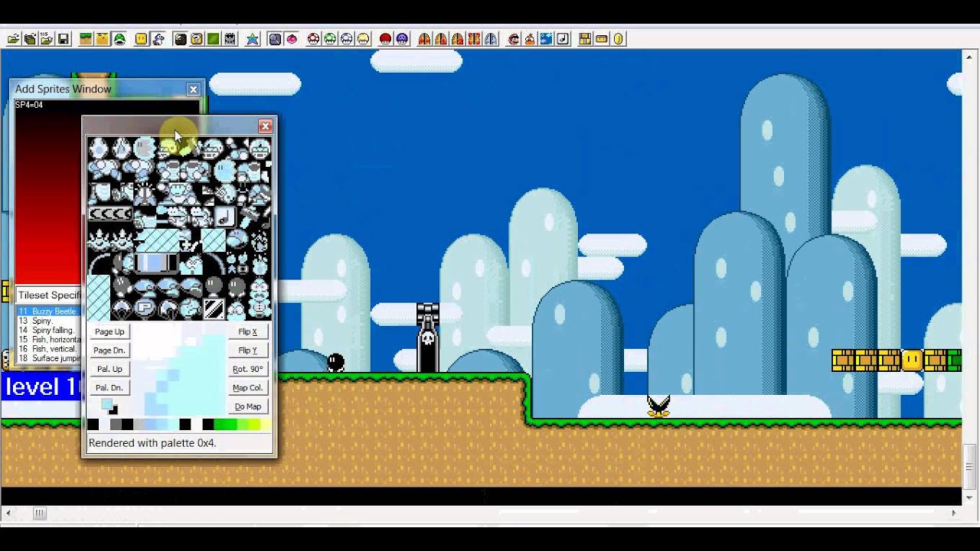Image resolution: width=980 pixels, height=551 pixels.
Task: Click the Pal. Up button
Action: coord(109,369)
